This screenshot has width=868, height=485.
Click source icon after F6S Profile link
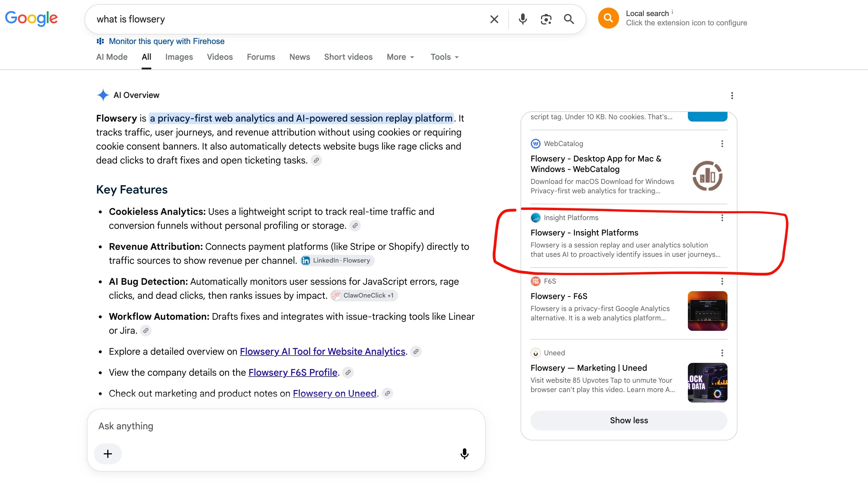[x=348, y=372]
